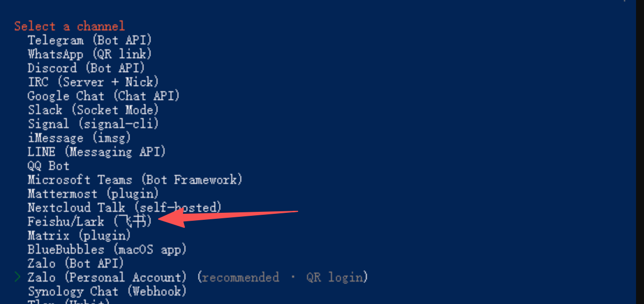Choose Mattermost (plugin) channel

[x=93, y=193]
